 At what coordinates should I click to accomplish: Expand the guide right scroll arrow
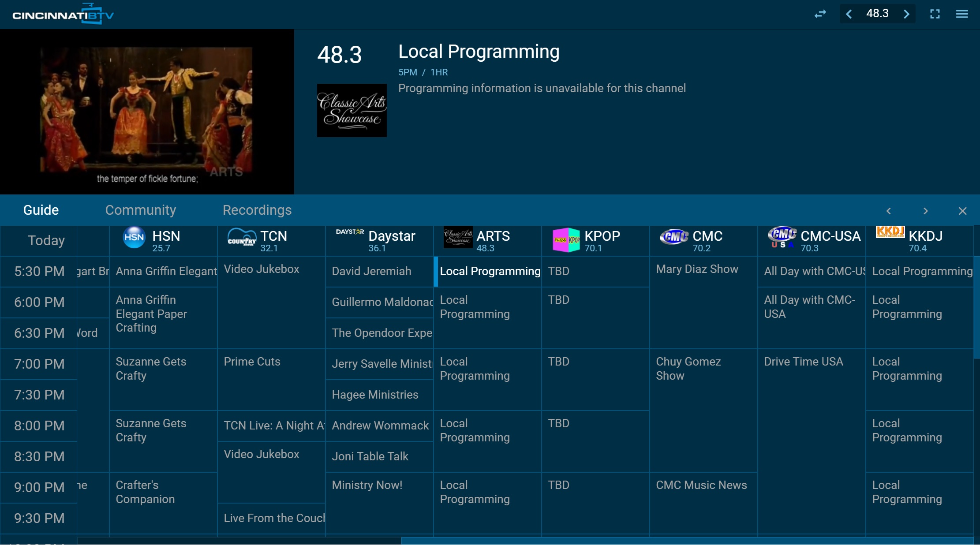[926, 211]
